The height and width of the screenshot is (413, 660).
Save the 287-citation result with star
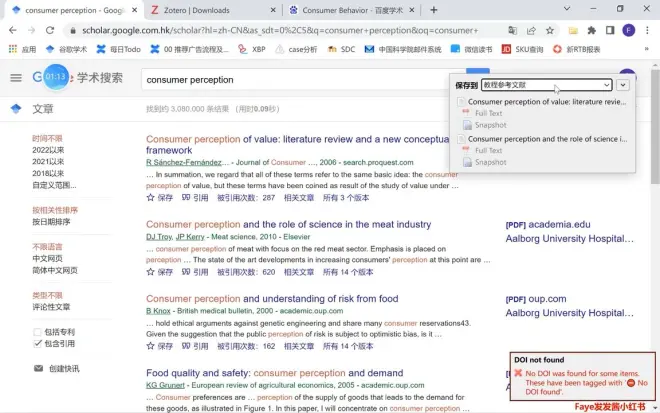(160, 198)
